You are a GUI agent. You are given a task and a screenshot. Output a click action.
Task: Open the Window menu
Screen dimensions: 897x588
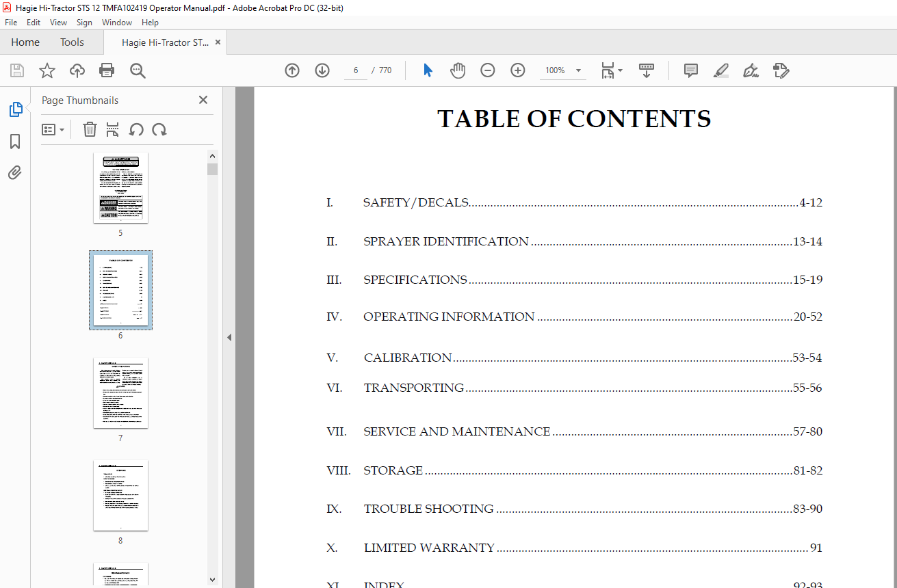click(x=117, y=23)
